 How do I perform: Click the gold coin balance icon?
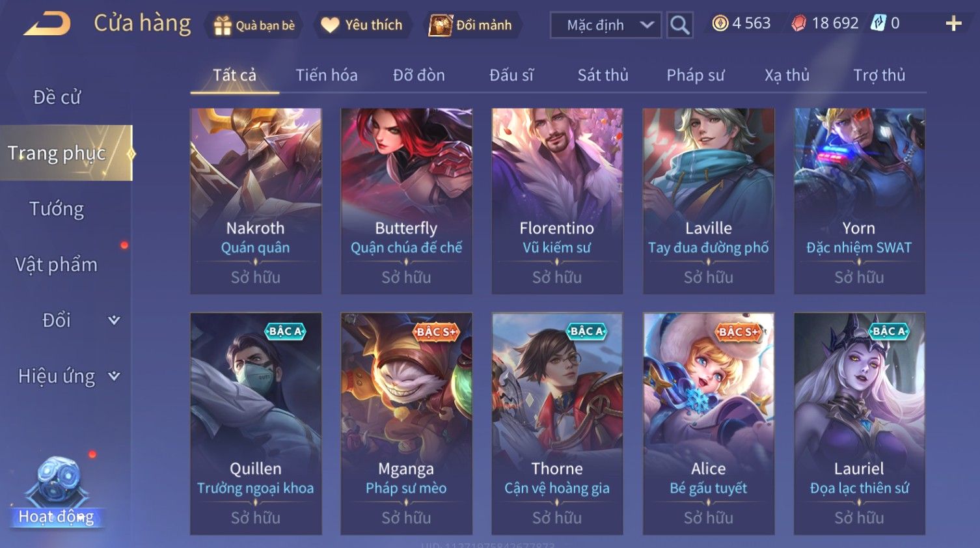point(720,23)
